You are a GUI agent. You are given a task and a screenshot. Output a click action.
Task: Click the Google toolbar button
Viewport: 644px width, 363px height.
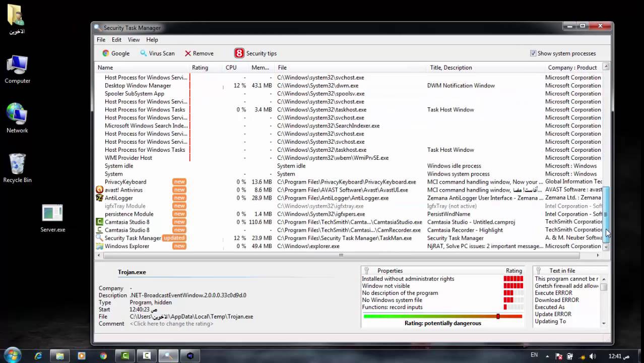tap(116, 53)
